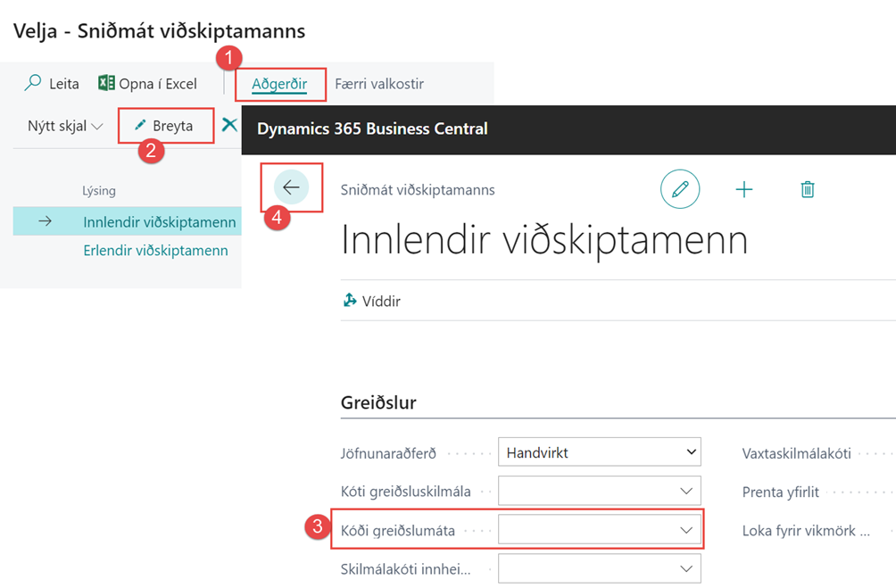Image resolution: width=896 pixels, height=588 pixels.
Task: Click the Víddir dimensions icon
Action: pyautogui.click(x=350, y=301)
